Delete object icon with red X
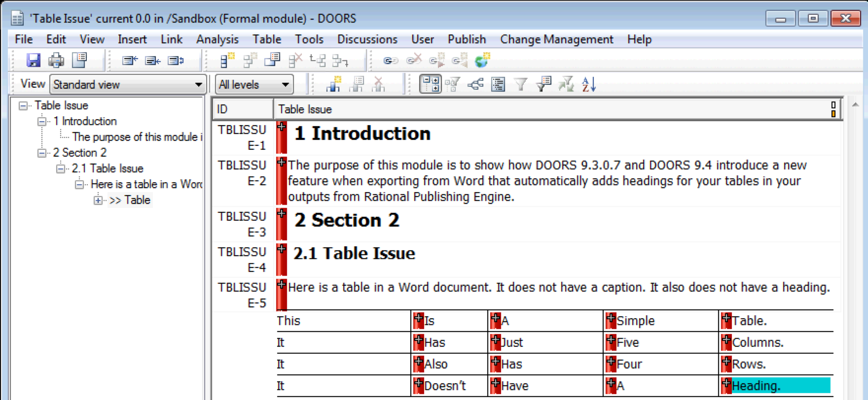Screen dimensions: 868x400 [295, 61]
